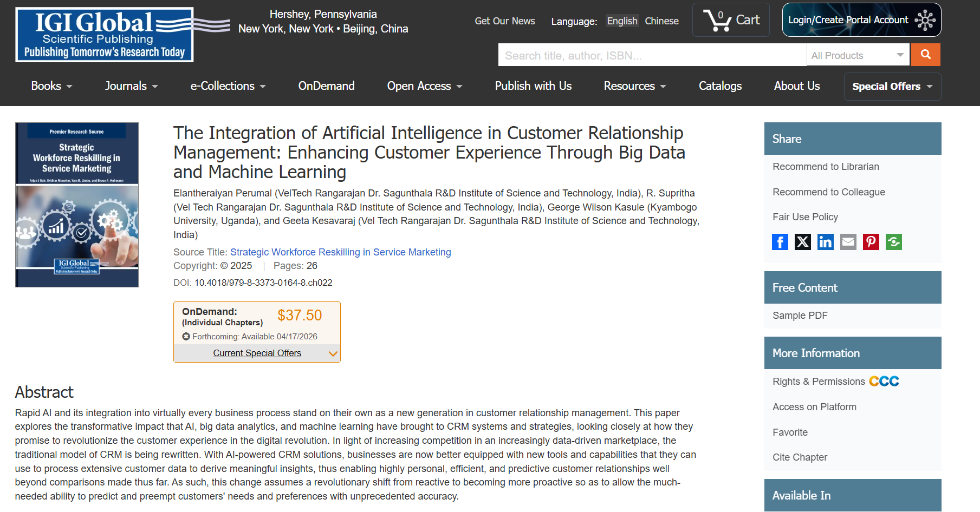The image size is (980, 512).
Task: Click Login/Create Portal Account button
Action: [x=861, y=20]
